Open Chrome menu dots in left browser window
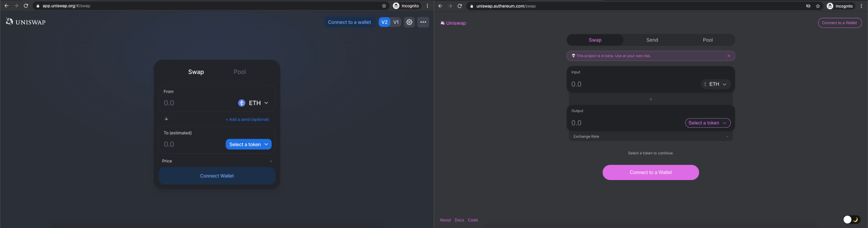The width and height of the screenshot is (868, 228). coord(428,6)
